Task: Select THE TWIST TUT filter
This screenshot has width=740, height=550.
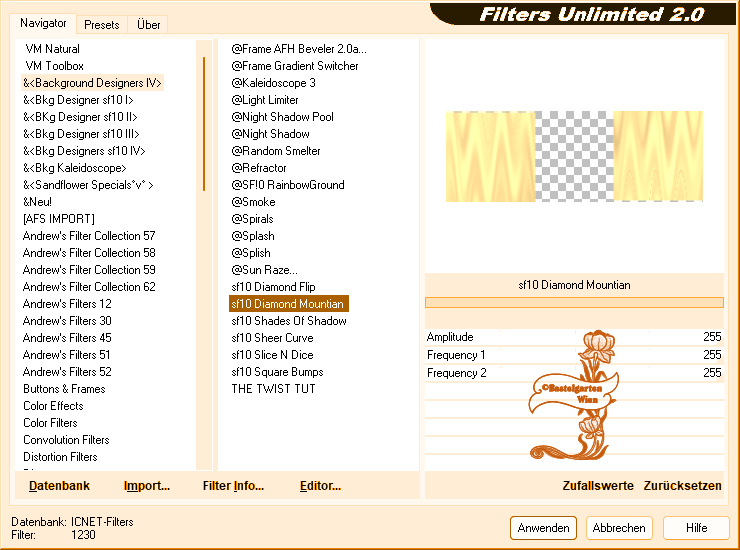Action: pos(273,389)
